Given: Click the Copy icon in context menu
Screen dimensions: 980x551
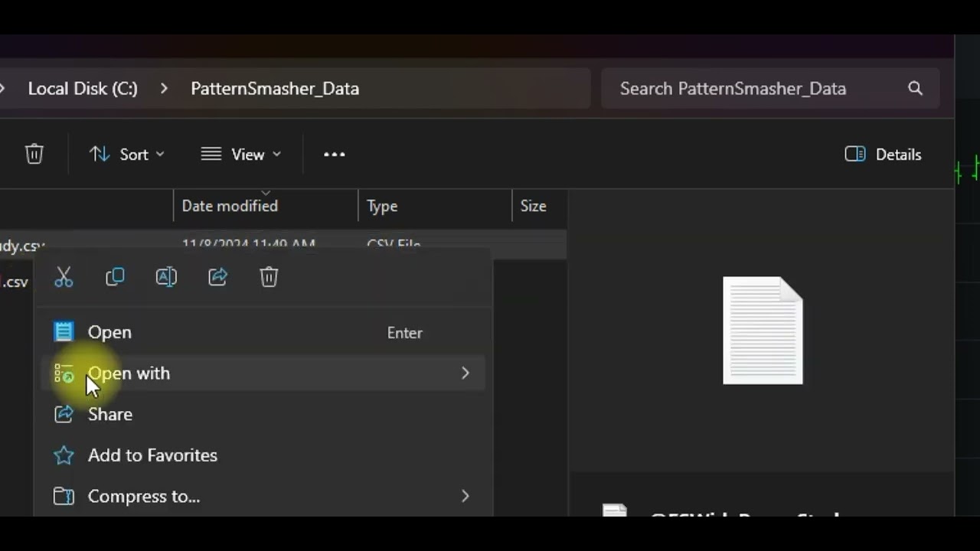Looking at the screenshot, I should (x=115, y=277).
